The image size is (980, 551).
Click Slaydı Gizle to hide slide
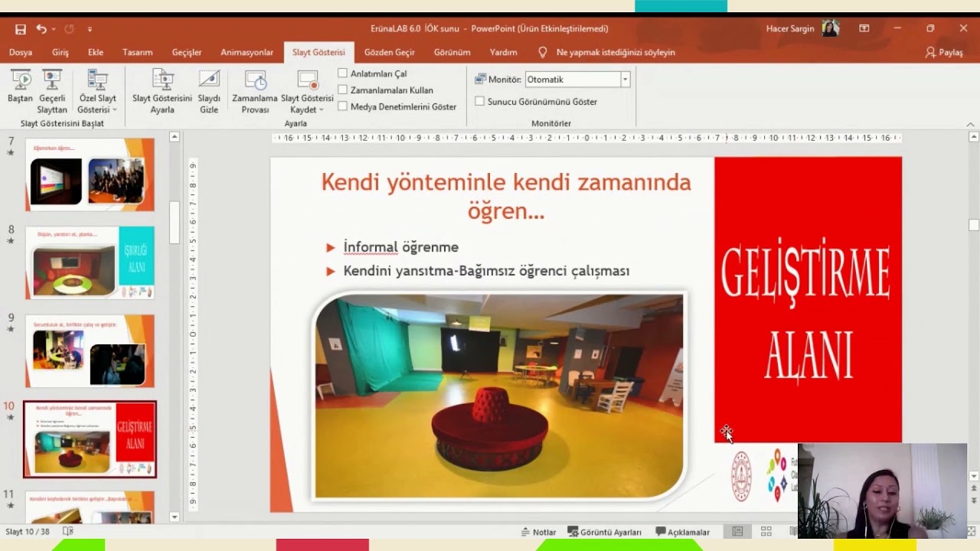pyautogui.click(x=209, y=91)
